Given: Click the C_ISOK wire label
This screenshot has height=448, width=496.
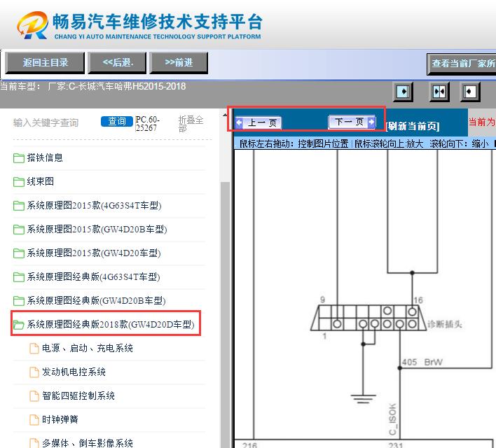Looking at the screenshot, I should pos(392,419).
